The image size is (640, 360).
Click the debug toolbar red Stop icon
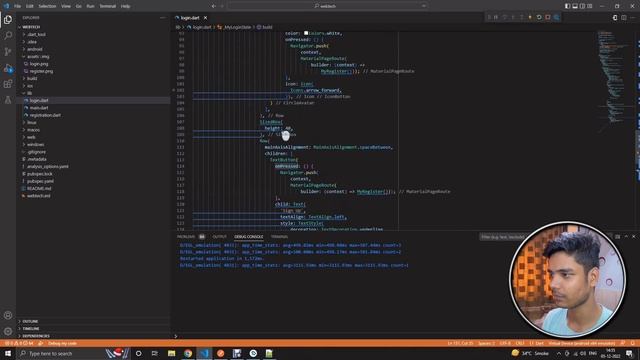click(548, 17)
